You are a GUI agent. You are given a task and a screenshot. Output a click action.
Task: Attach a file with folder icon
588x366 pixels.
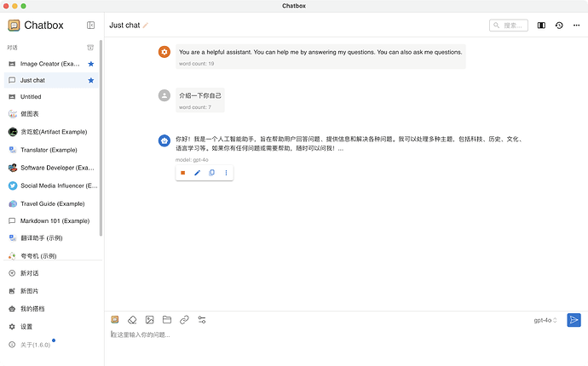click(167, 319)
